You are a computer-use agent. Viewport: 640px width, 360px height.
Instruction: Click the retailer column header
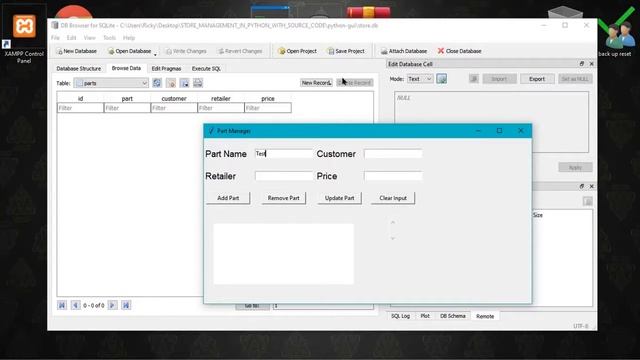point(221,98)
